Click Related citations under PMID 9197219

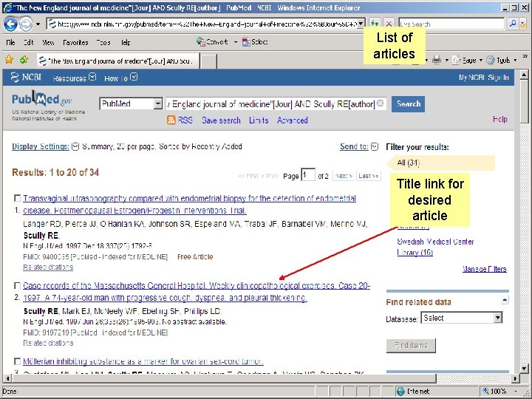48,343
